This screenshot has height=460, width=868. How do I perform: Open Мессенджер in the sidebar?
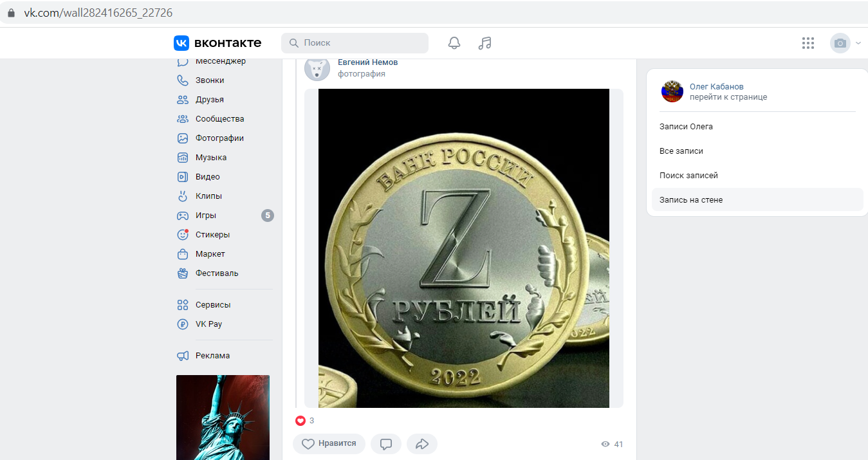221,61
